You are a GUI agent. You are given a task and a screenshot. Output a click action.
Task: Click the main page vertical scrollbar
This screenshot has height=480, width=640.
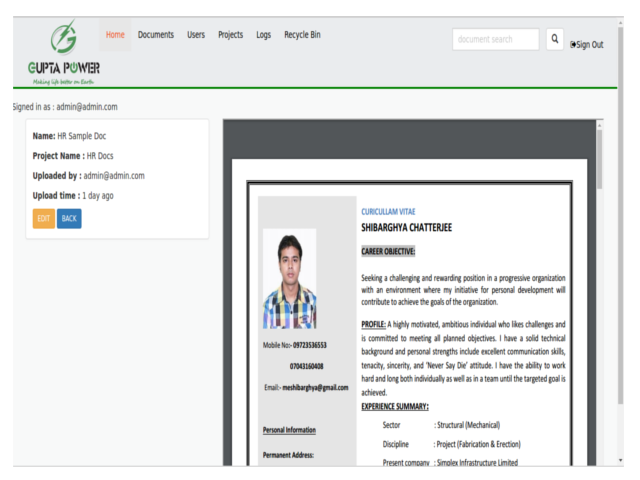click(x=620, y=216)
